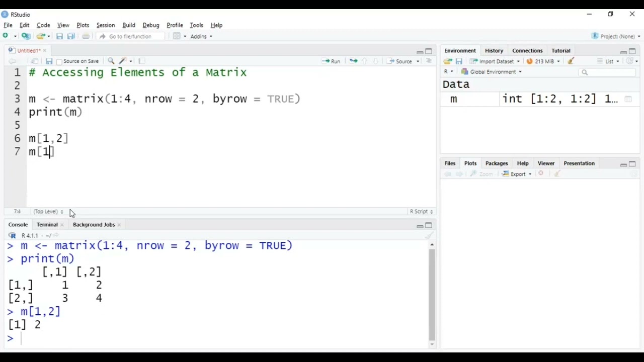Show the script in a new window

[x=35, y=61]
